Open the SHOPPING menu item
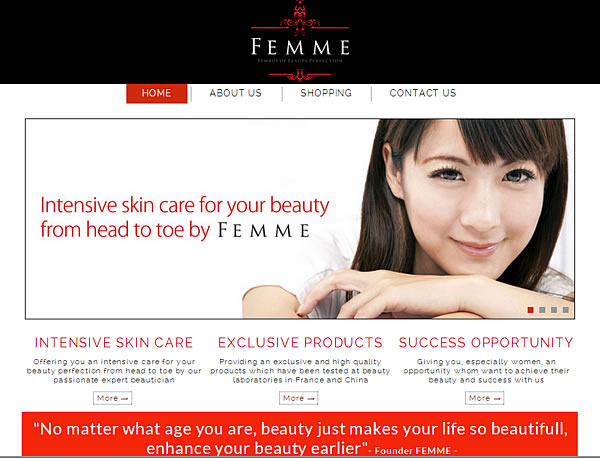 326,93
